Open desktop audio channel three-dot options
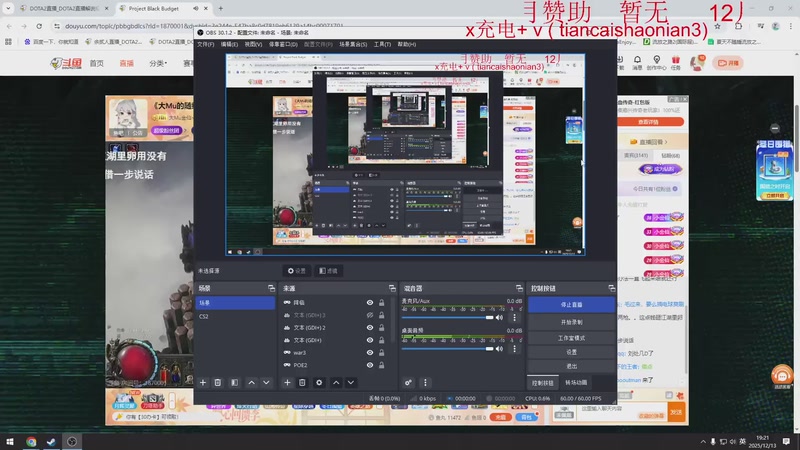This screenshot has width=800, height=450. point(514,349)
